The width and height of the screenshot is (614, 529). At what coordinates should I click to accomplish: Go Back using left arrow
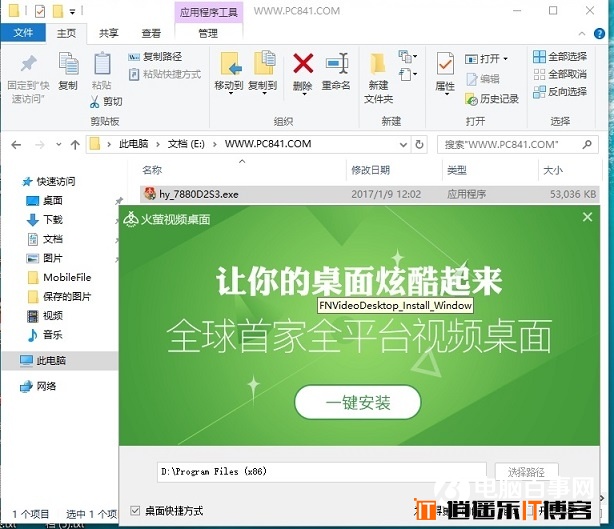pyautogui.click(x=16, y=145)
